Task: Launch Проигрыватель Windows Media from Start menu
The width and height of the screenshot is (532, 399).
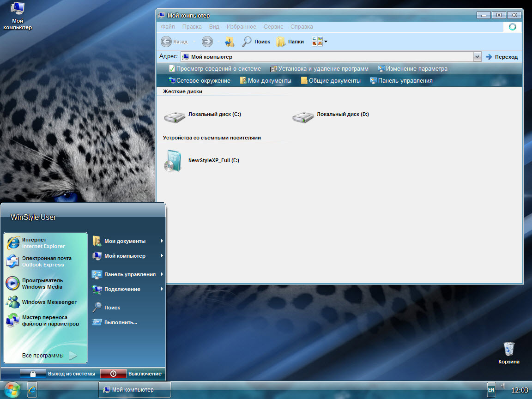Action: pos(45,283)
